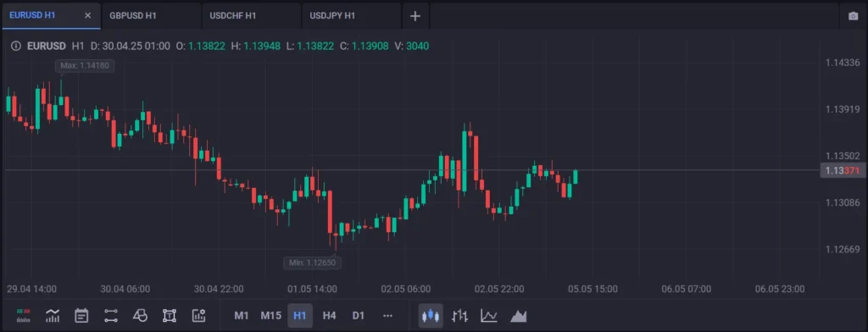The width and height of the screenshot is (868, 332).
Task: Click the price axis label 1.14336
Action: click(843, 63)
